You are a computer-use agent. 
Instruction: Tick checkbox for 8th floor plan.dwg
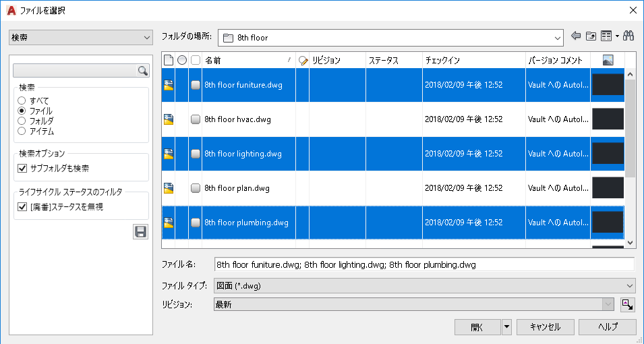(196, 188)
